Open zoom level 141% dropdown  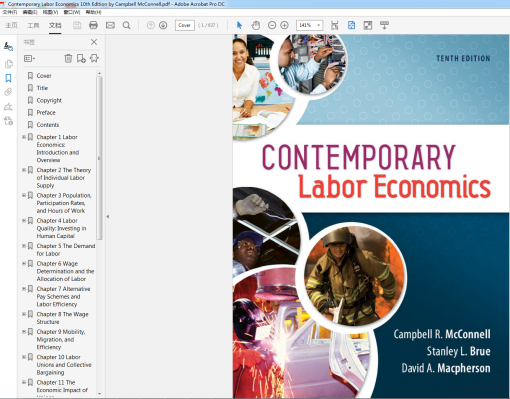309,25
